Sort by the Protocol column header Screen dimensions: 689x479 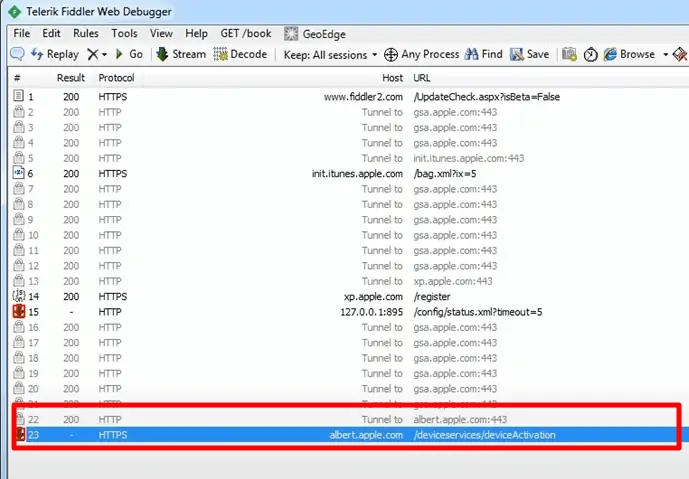pyautogui.click(x=116, y=78)
